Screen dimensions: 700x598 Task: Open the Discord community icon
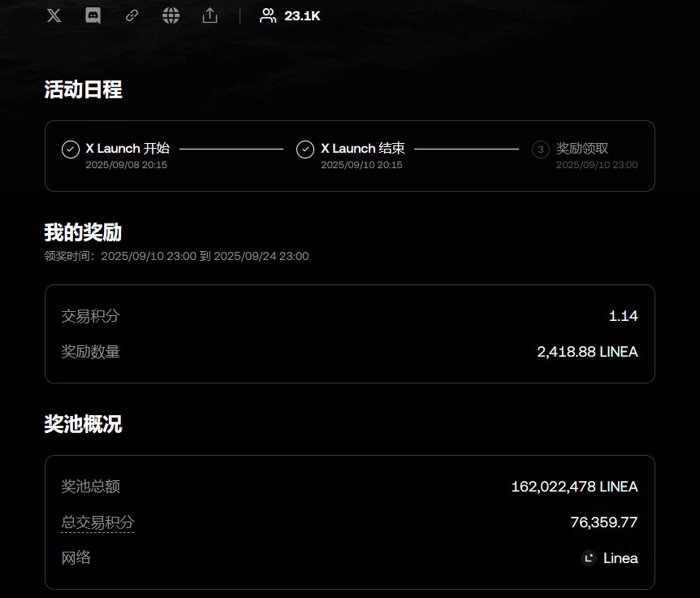click(x=93, y=15)
